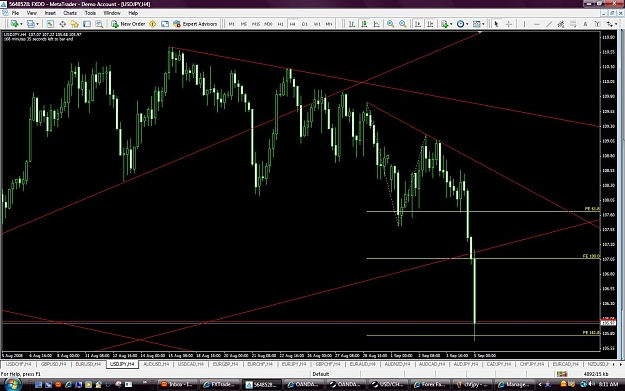Select the Bar Chart icon
The height and width of the screenshot is (391, 625).
[352, 24]
